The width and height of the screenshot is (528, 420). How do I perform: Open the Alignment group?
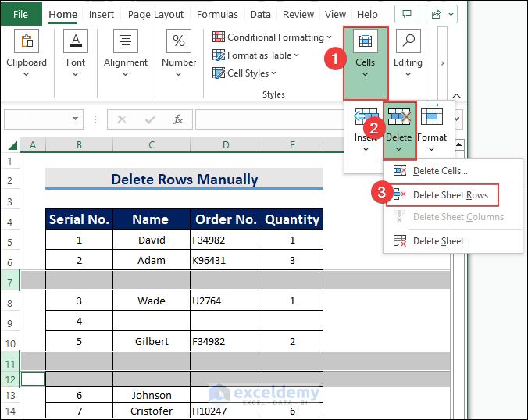pos(126,53)
